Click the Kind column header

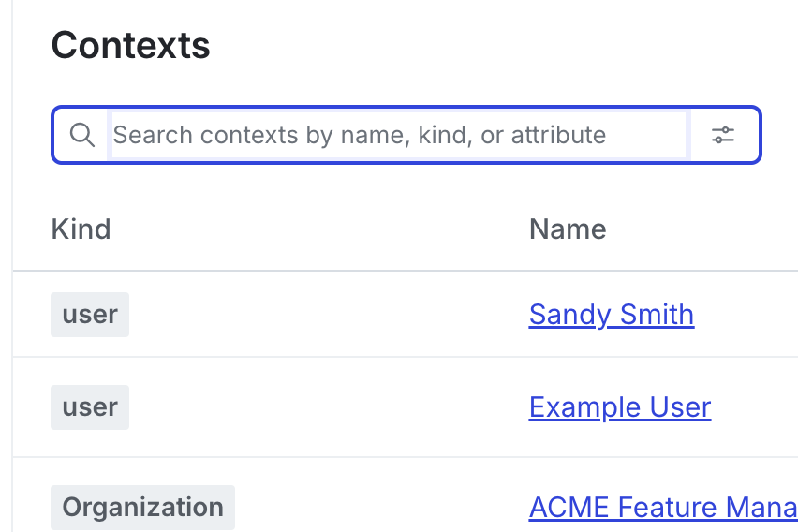pyautogui.click(x=81, y=229)
